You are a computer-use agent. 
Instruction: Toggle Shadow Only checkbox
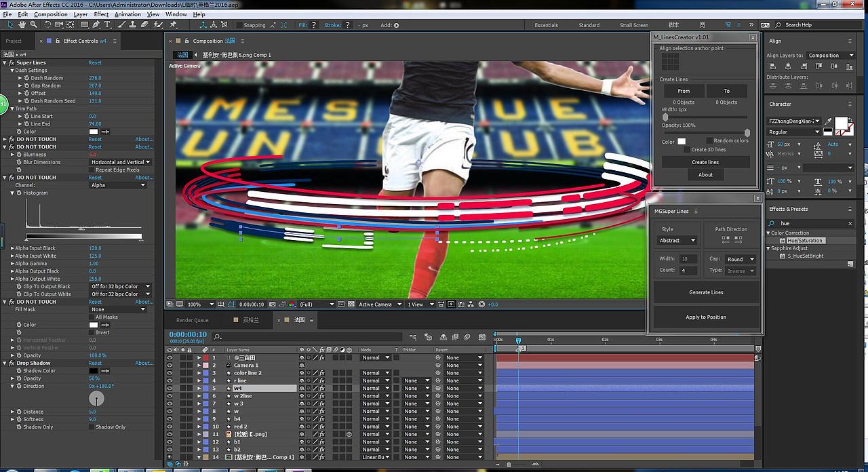coord(93,427)
